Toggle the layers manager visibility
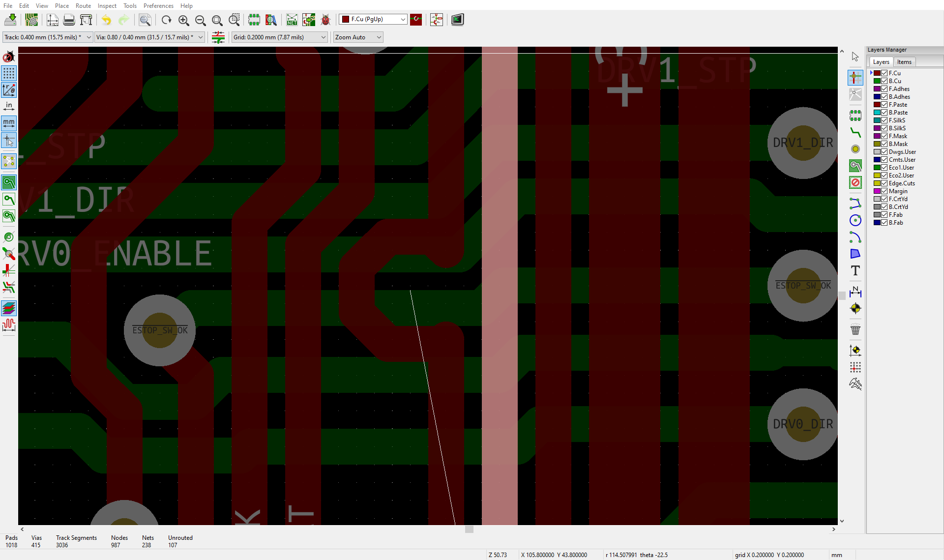 9,308
